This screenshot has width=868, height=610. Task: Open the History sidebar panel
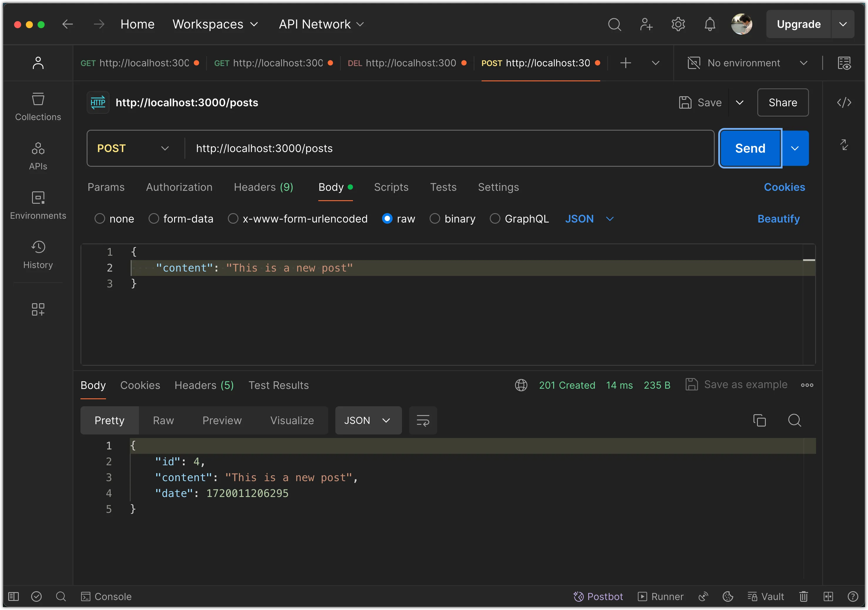[x=38, y=255]
